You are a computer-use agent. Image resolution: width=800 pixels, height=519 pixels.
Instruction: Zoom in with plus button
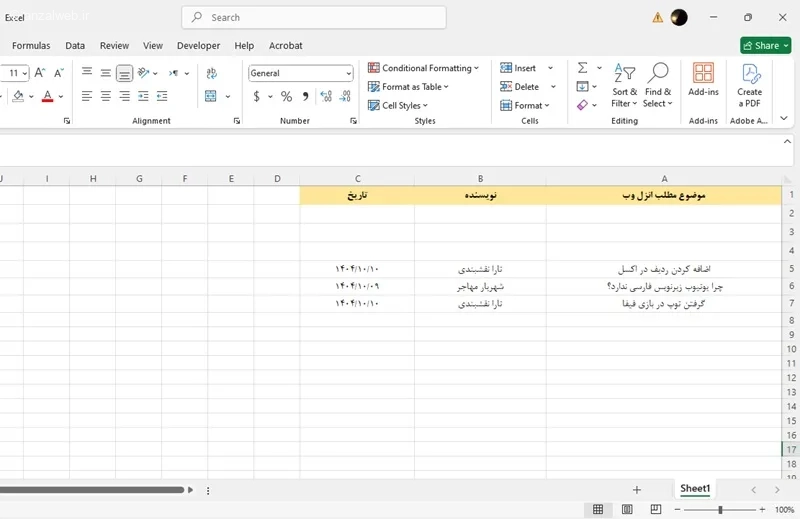point(762,510)
